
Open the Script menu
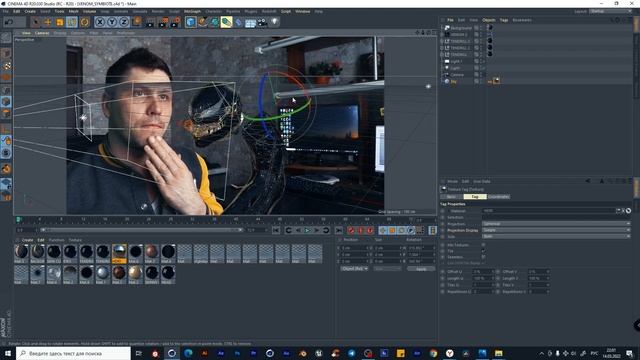click(286, 11)
